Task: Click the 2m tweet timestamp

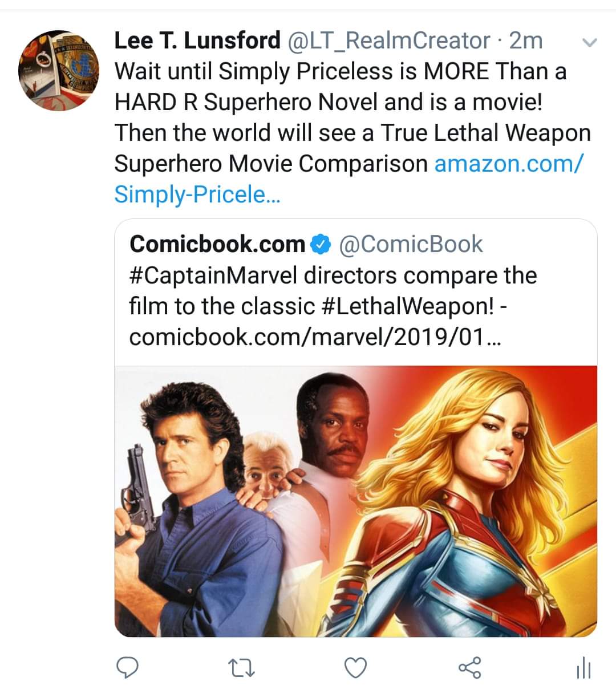Action: pos(525,40)
